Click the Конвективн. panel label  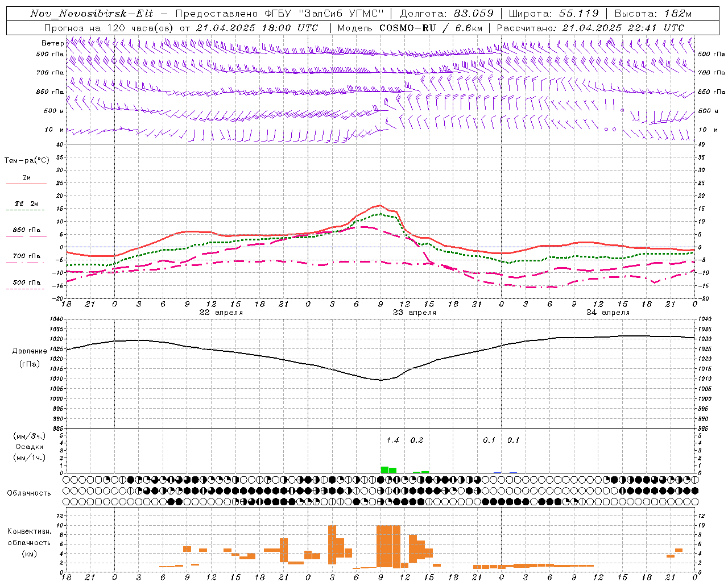pyautogui.click(x=29, y=531)
